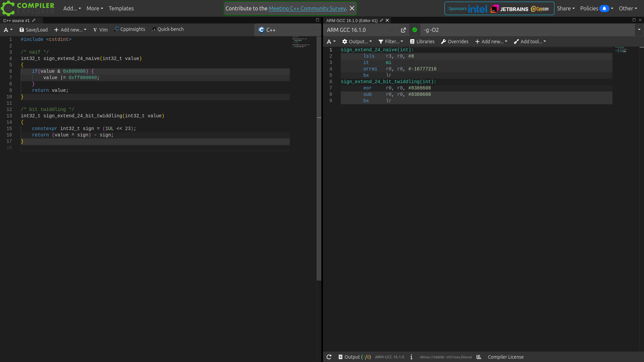Dismiss the survey banner
Viewport: 644px width, 362px height.
352,8
